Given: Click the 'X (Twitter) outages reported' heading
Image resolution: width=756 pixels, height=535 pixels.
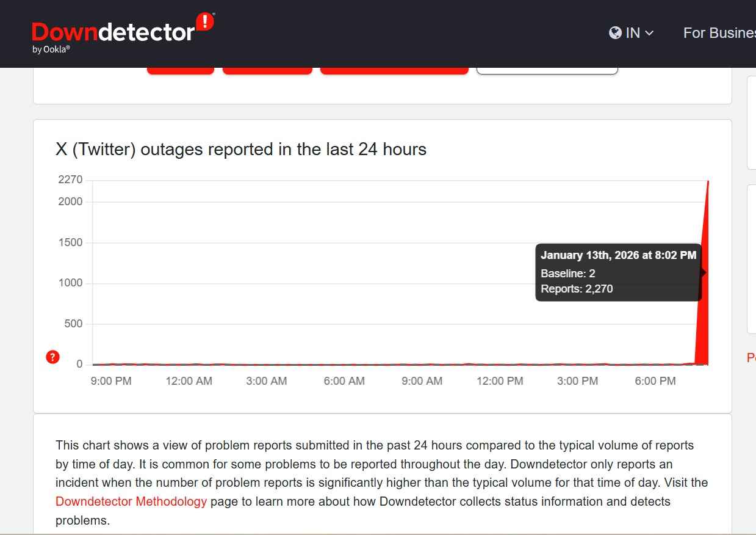Looking at the screenshot, I should point(241,150).
